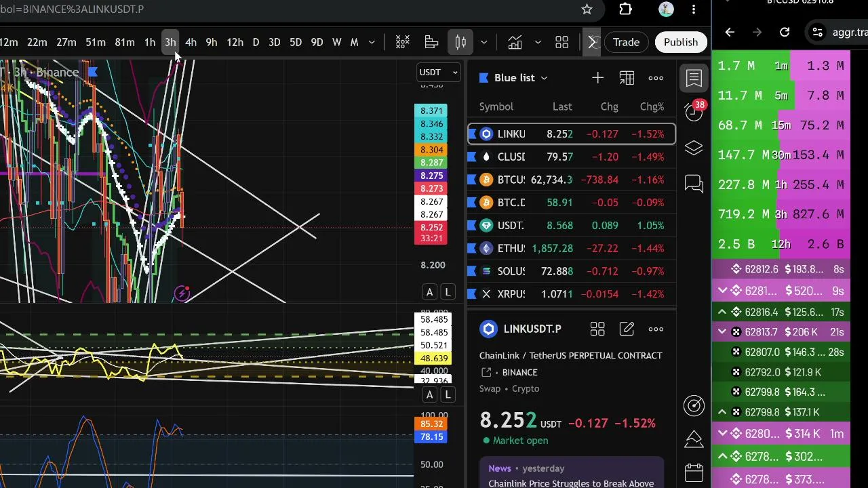Collapse the $314 K 1m row in aggr
The height and width of the screenshot is (488, 868).
tap(722, 434)
